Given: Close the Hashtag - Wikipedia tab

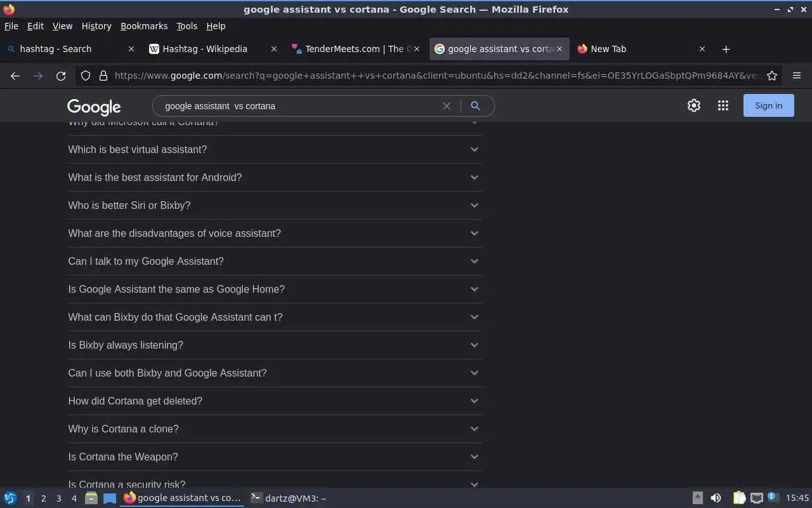Looking at the screenshot, I should point(274,49).
